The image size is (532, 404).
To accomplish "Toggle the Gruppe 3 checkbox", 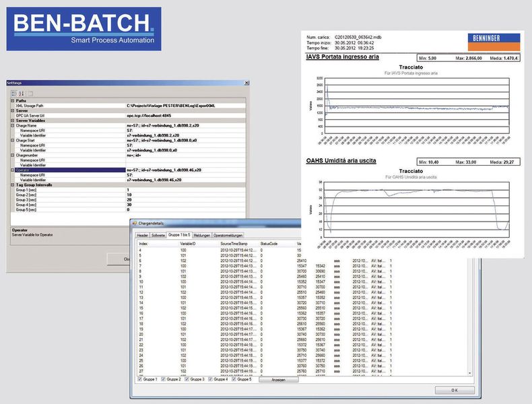I will coord(187,379).
